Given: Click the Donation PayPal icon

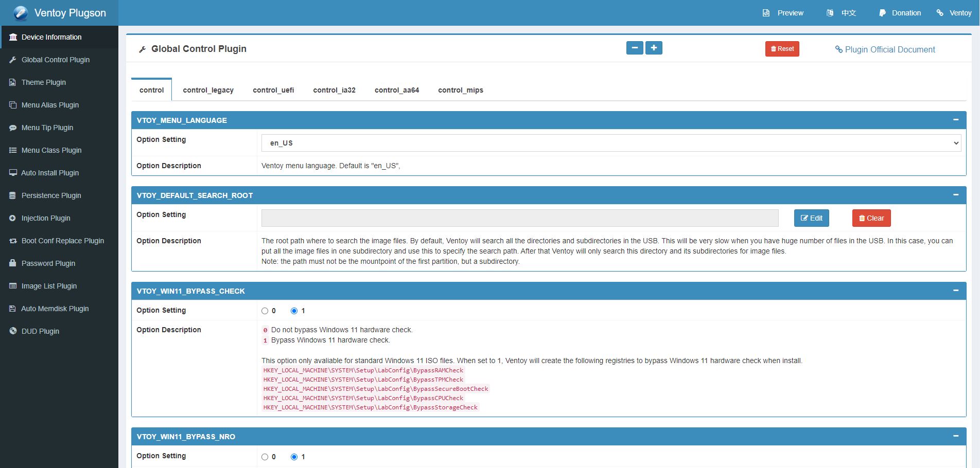Looking at the screenshot, I should pyautogui.click(x=882, y=13).
